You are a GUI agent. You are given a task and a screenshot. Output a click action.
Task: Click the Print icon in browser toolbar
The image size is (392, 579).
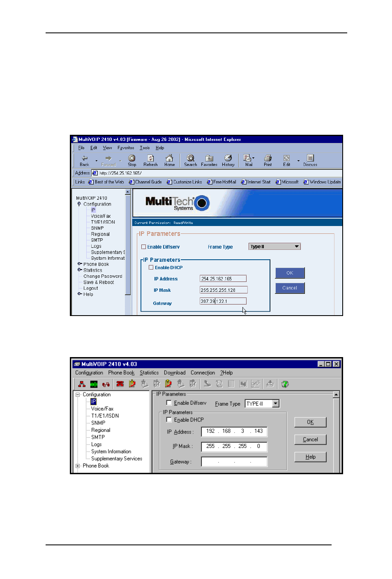268,158
